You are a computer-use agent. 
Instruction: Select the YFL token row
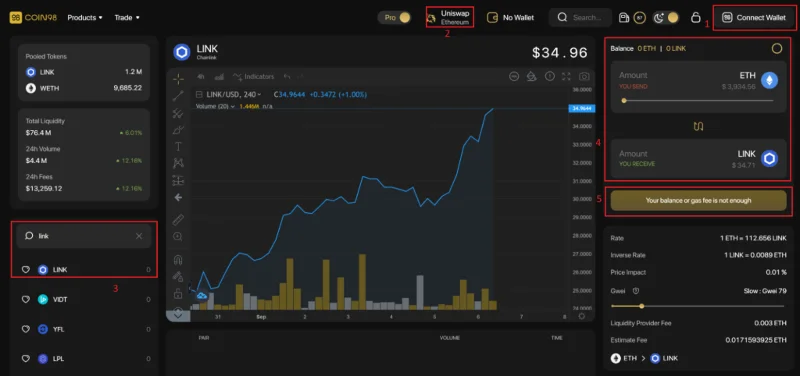(x=85, y=330)
